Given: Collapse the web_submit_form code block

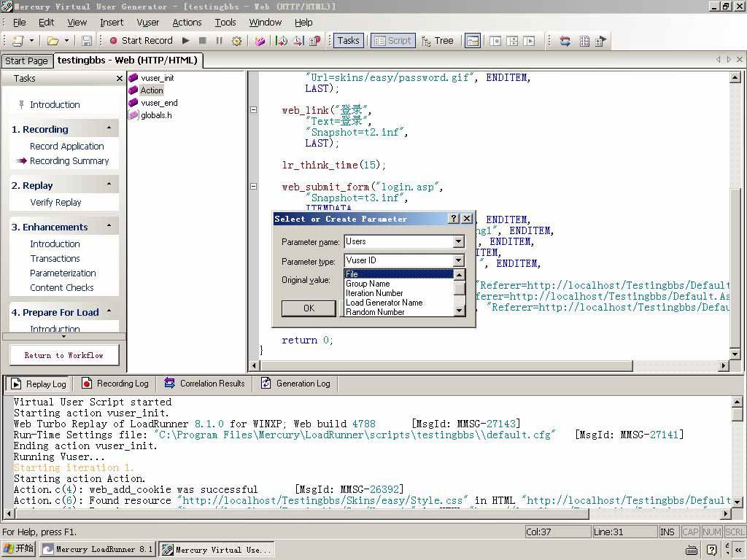Looking at the screenshot, I should pos(253,187).
